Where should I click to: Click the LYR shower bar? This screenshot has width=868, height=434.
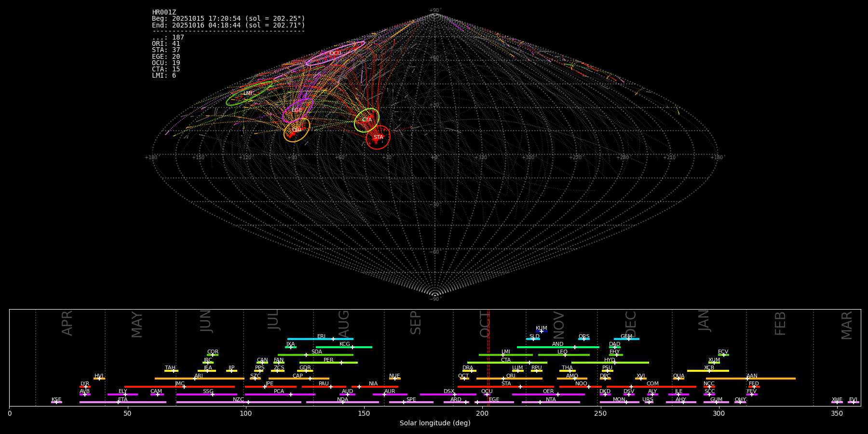click(x=85, y=387)
